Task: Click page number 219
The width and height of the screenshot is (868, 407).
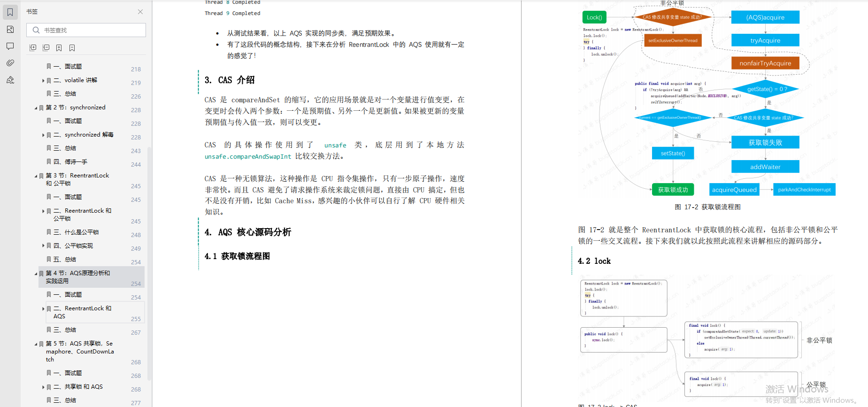Action: pyautogui.click(x=136, y=83)
